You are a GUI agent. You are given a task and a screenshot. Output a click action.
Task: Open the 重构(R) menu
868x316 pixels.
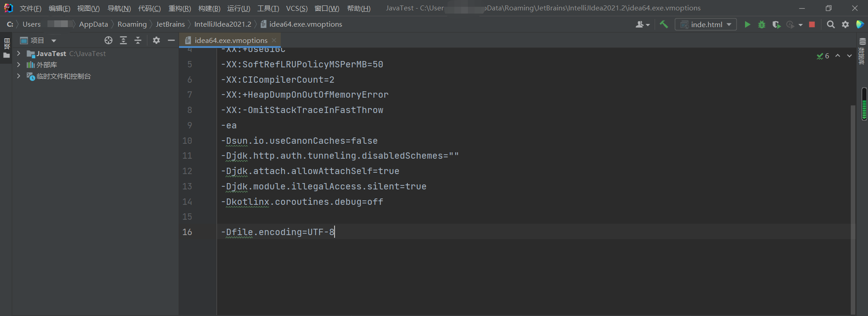click(179, 9)
